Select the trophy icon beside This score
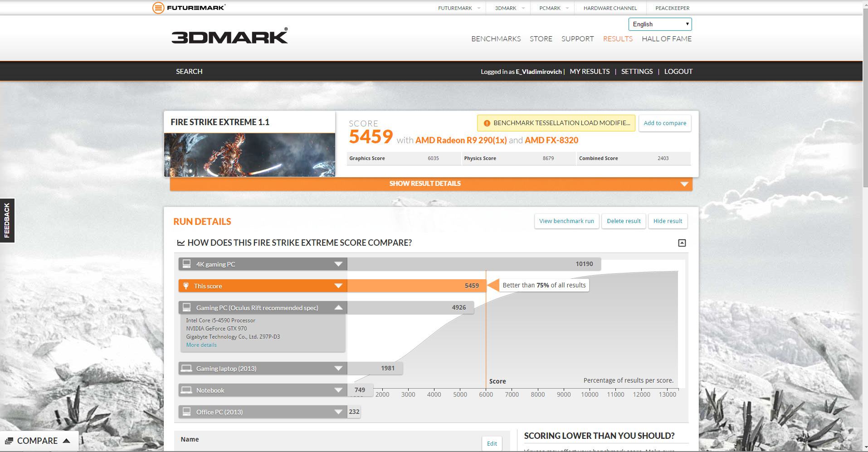Viewport: 868px width, 452px height. pos(186,286)
